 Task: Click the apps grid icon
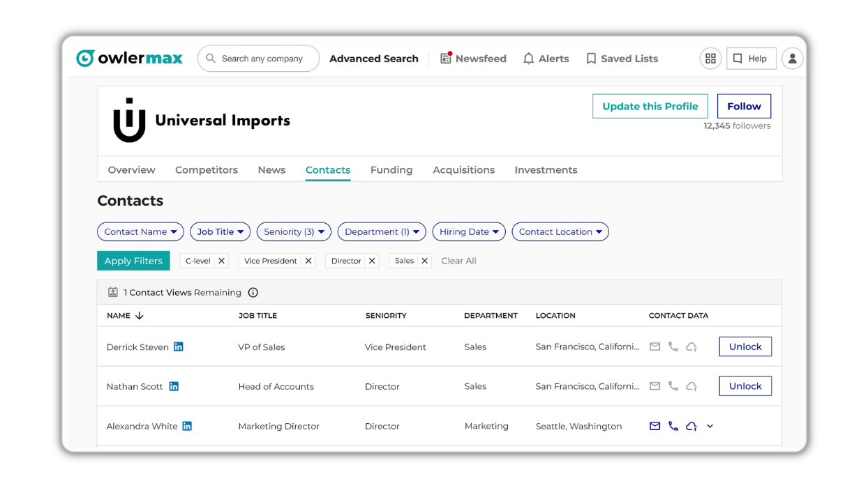point(710,59)
